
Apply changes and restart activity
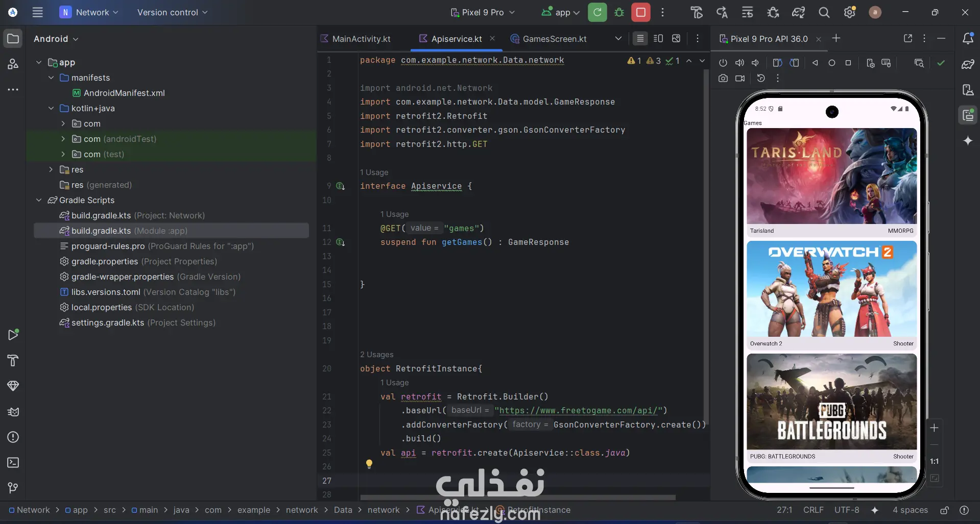pos(722,12)
